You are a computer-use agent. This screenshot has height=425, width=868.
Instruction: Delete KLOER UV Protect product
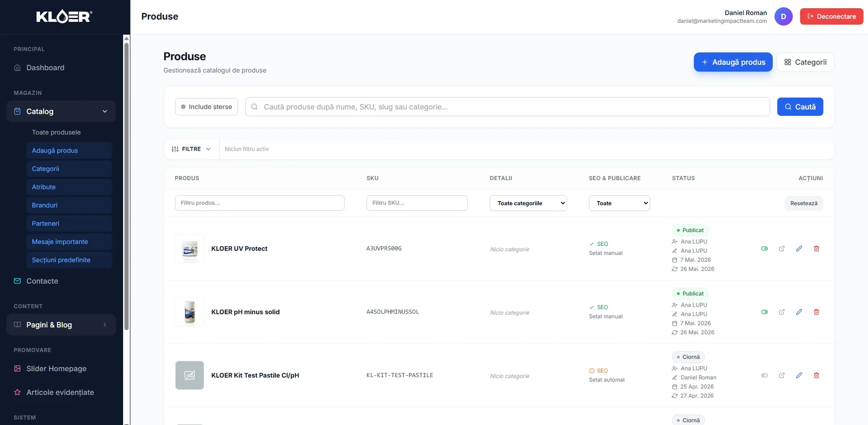pyautogui.click(x=816, y=248)
